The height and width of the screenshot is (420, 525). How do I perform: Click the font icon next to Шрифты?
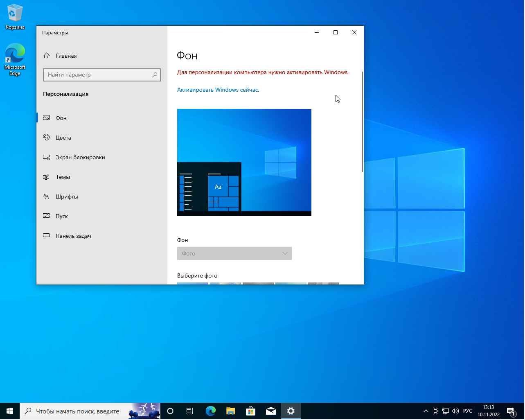click(46, 196)
